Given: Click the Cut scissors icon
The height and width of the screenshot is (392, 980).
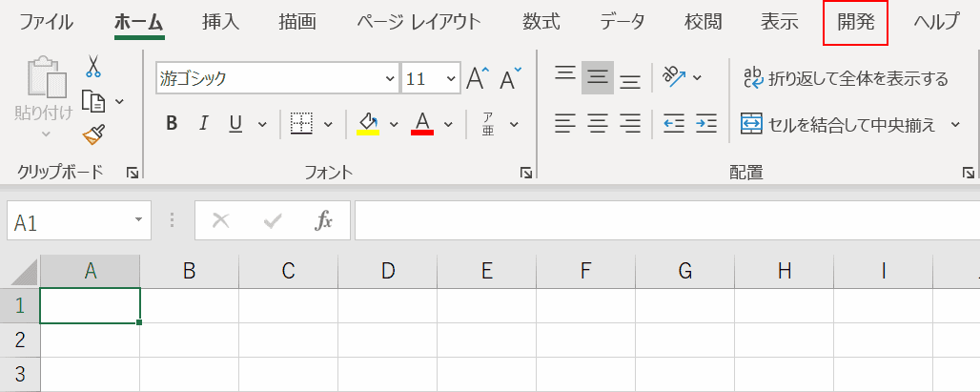Looking at the screenshot, I should click(93, 66).
